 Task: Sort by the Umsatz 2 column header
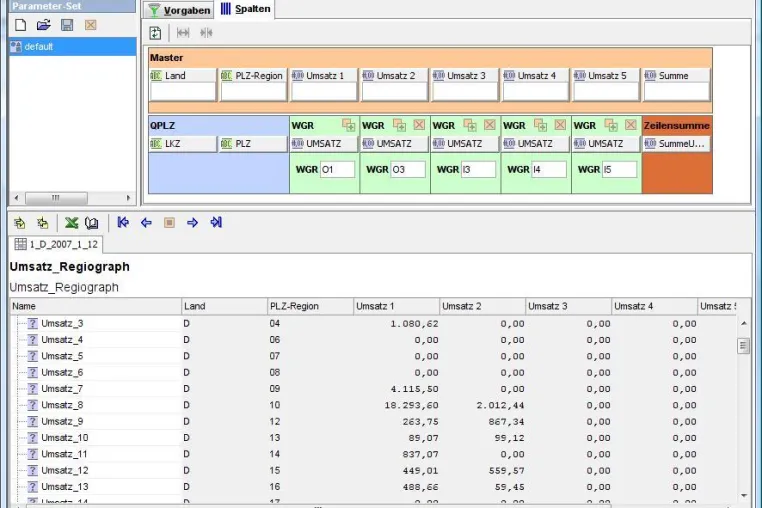482,306
